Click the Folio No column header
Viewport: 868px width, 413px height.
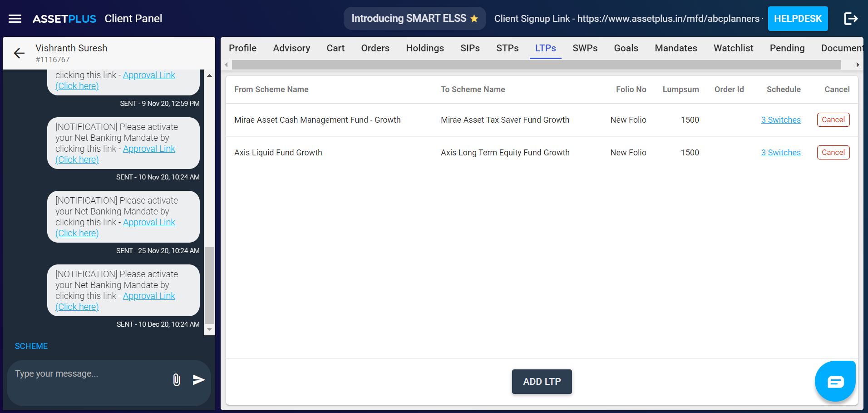pos(631,90)
